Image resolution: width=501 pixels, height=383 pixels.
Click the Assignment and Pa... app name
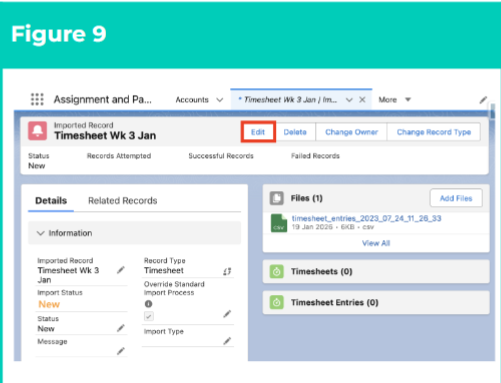tap(103, 99)
